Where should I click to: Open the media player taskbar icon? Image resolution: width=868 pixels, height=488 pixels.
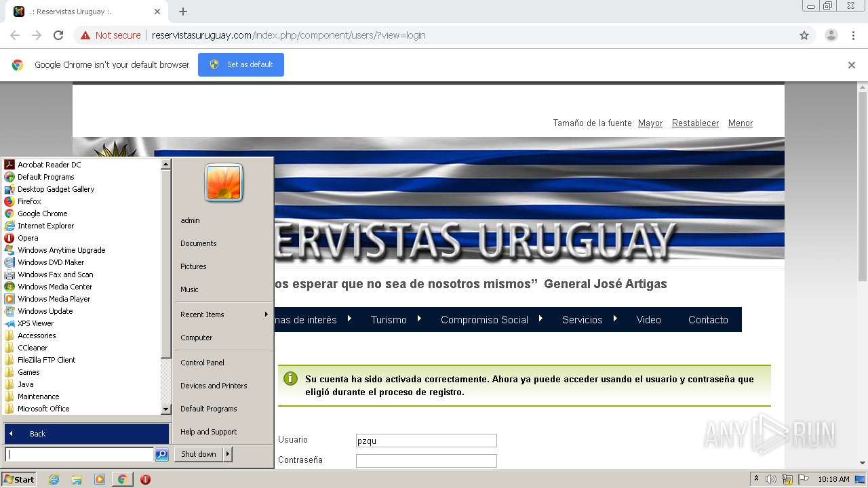(x=100, y=479)
